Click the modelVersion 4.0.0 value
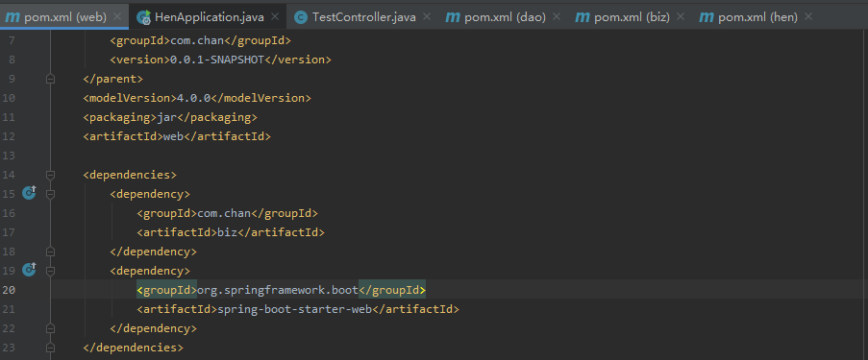 click(194, 98)
